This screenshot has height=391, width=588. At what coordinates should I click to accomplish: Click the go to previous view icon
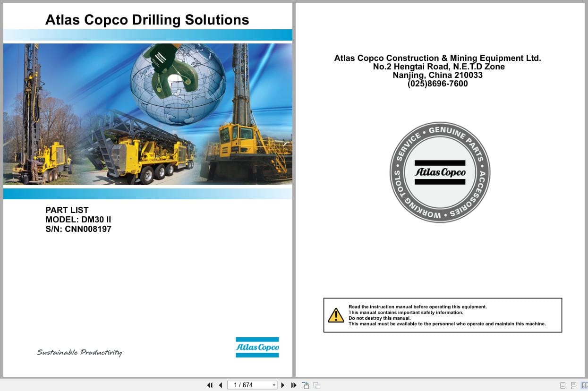click(x=305, y=385)
